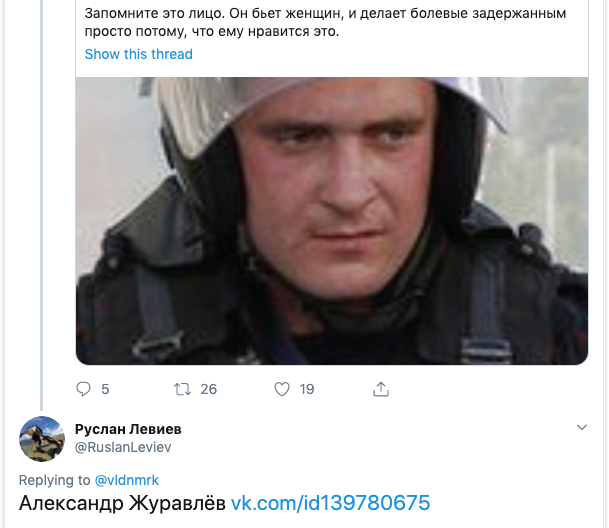Expand the tweet options chevron menu
This screenshot has height=528, width=609.
(582, 427)
